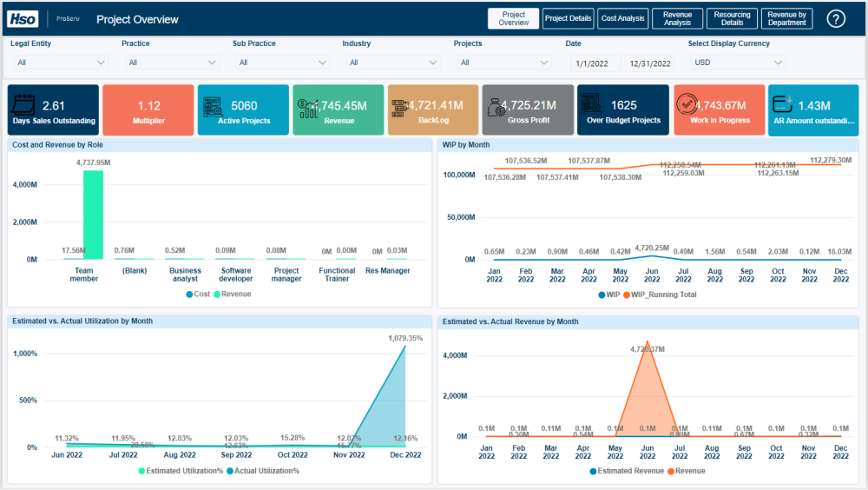This screenshot has height=490, width=868.
Task: Click the AR Amount outstanding card icon
Action: coord(780,105)
